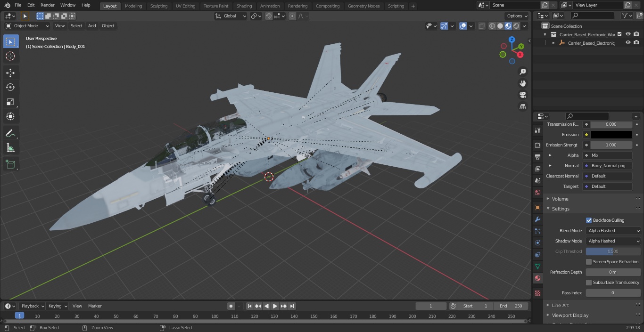Click the Emission color swatch
The image size is (644, 332).
coord(611,135)
